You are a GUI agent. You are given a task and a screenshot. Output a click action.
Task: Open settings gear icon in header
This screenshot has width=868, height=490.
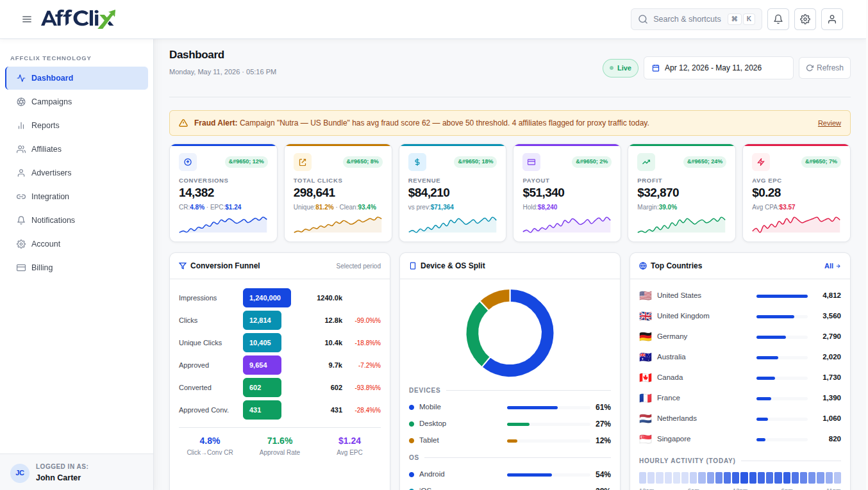[x=805, y=19]
